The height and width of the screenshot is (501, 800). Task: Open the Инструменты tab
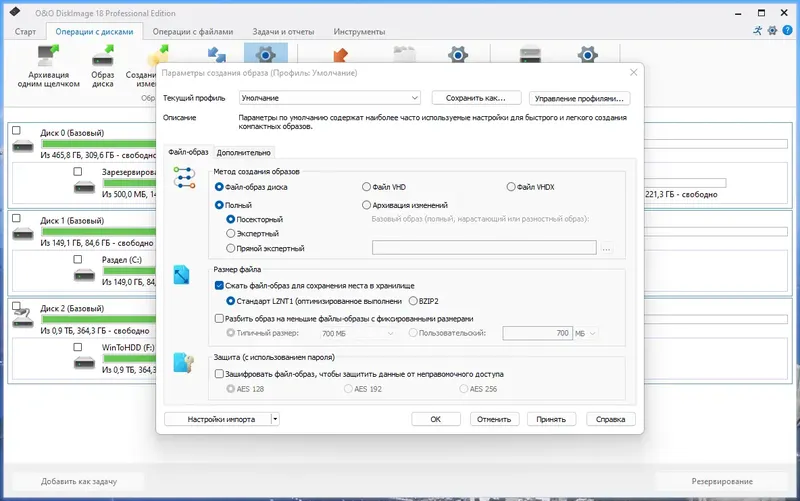[359, 32]
